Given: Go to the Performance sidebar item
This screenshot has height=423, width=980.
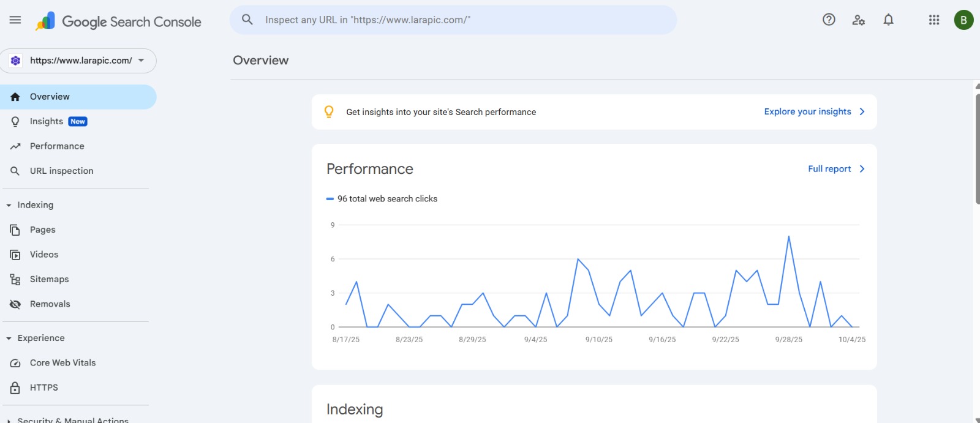Looking at the screenshot, I should coord(57,146).
